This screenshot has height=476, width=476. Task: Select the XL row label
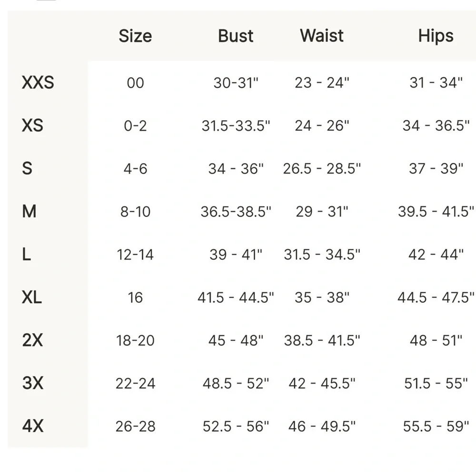click(32, 297)
